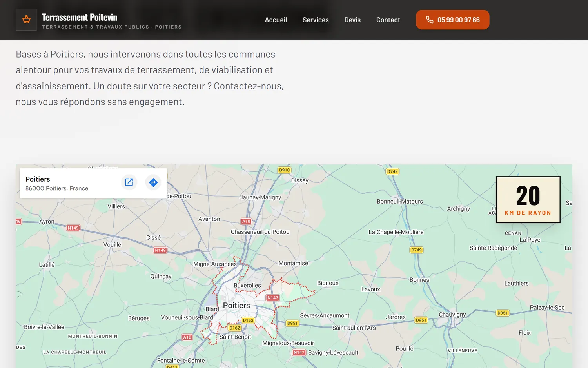The height and width of the screenshot is (368, 588).
Task: Click the Buxerolles label on the map
Action: 247,285
